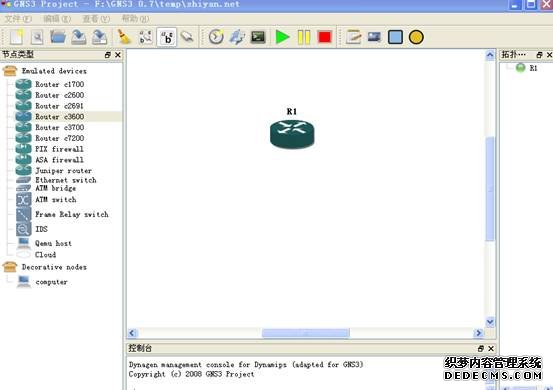Select ATM switch node type
553x390 pixels.
click(56, 200)
